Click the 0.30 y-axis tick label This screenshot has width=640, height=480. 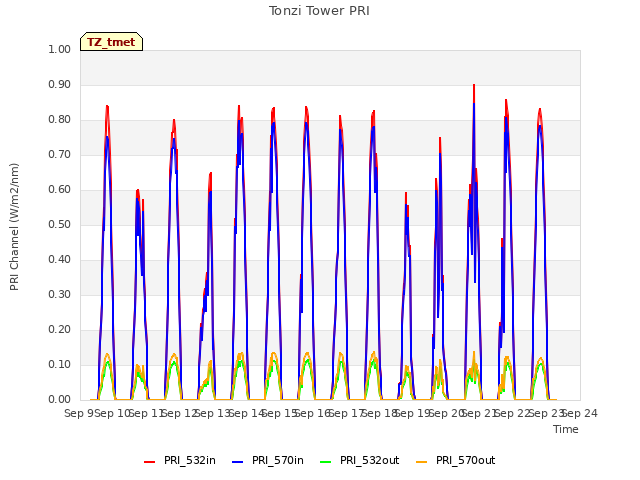pos(60,294)
